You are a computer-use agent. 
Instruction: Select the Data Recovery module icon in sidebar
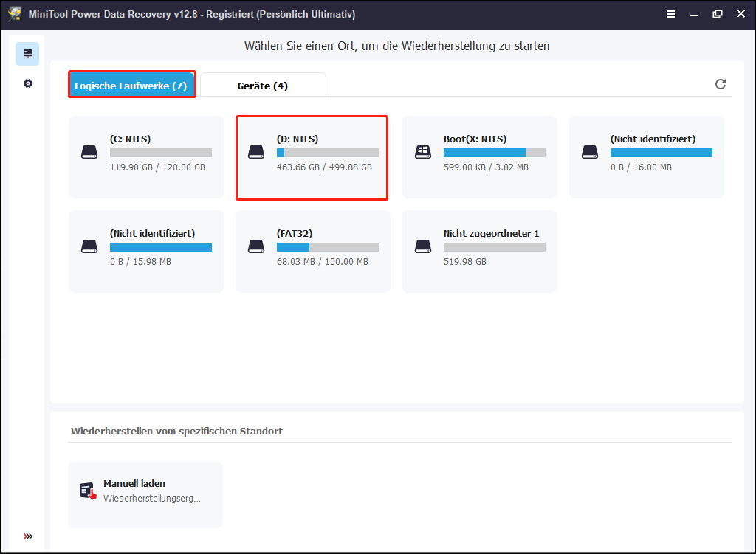tap(27, 53)
